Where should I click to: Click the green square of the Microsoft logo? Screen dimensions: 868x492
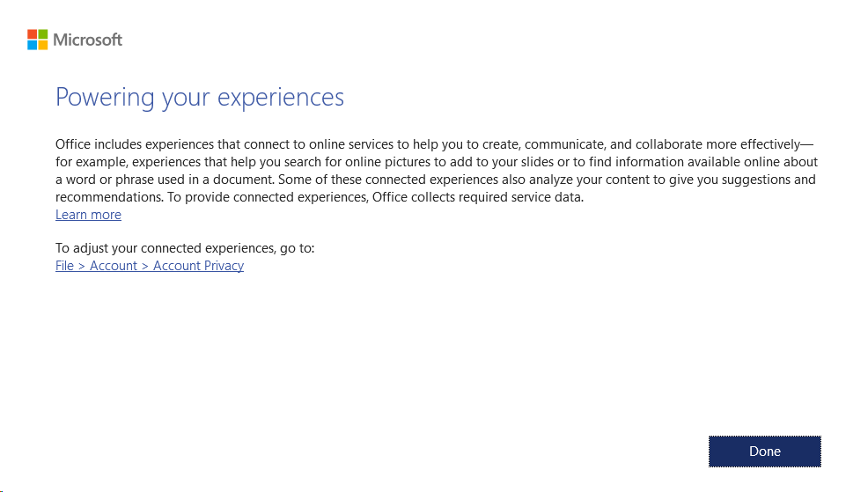click(42, 34)
